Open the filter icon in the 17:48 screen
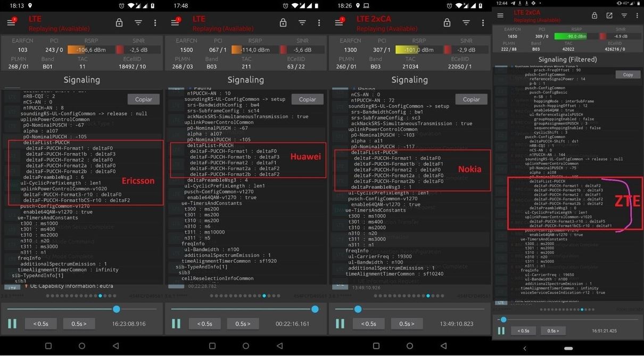This screenshot has height=356, width=644. 302,23
